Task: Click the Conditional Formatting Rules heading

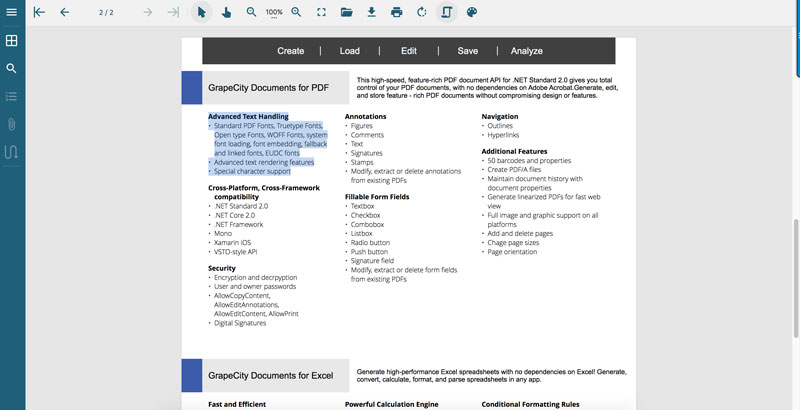Action: (530, 404)
